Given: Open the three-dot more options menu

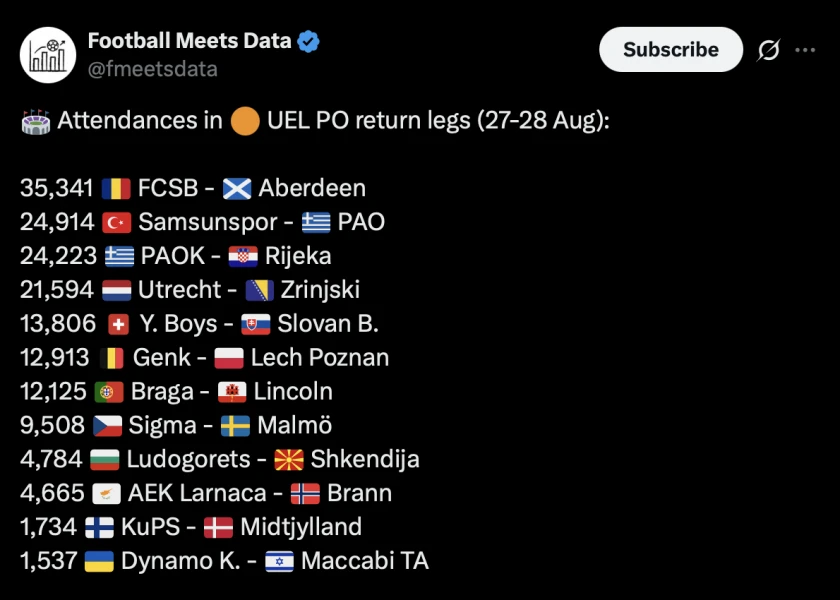Looking at the screenshot, I should point(805,50).
